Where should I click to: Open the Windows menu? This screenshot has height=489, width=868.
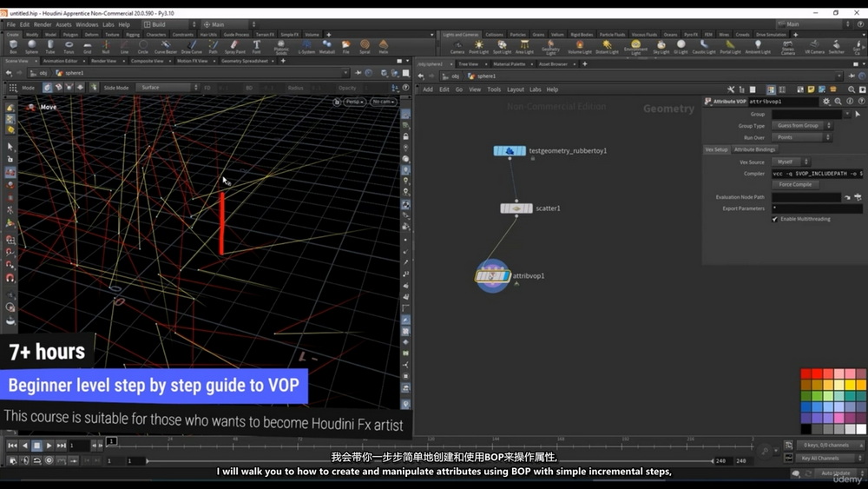tap(87, 24)
